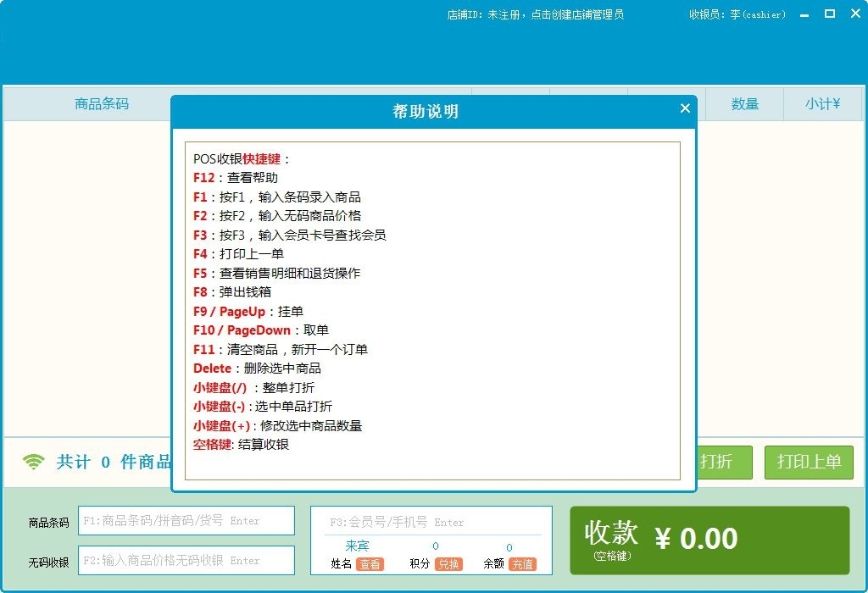Click the 商品条码 column header
868x593 pixels.
pyautogui.click(x=102, y=103)
